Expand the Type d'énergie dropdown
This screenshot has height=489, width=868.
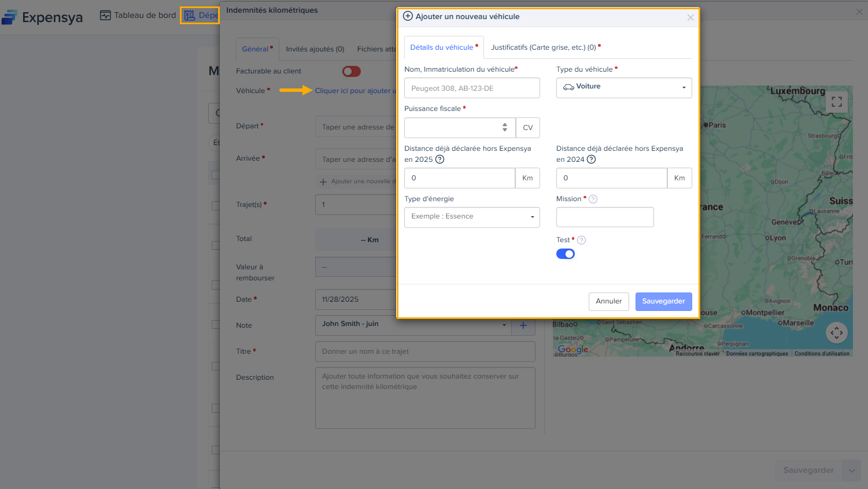pos(472,217)
